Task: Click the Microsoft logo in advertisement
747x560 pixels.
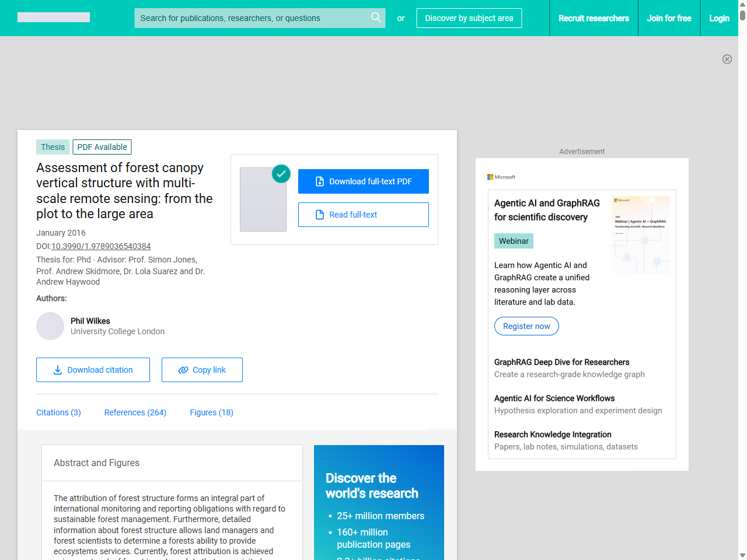Action: pyautogui.click(x=501, y=177)
